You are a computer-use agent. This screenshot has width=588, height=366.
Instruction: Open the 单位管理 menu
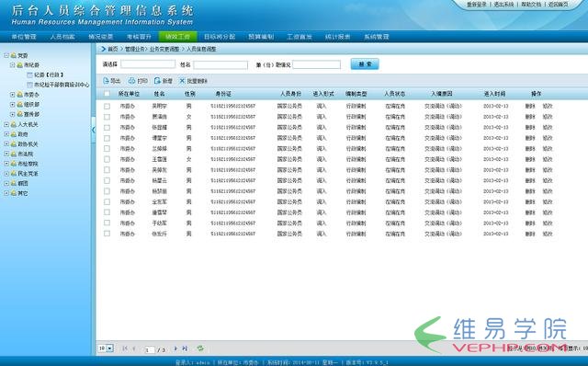pos(24,37)
